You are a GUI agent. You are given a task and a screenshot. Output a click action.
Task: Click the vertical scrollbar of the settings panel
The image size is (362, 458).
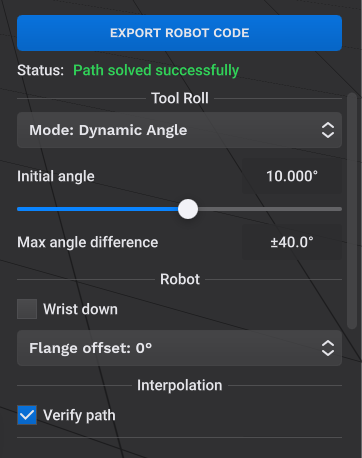pos(352,211)
